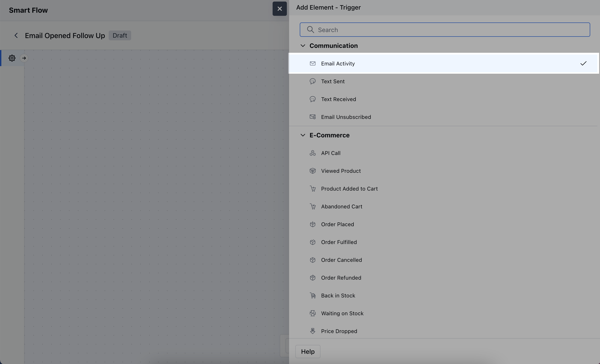Click the trigger Search field

[x=445, y=30]
